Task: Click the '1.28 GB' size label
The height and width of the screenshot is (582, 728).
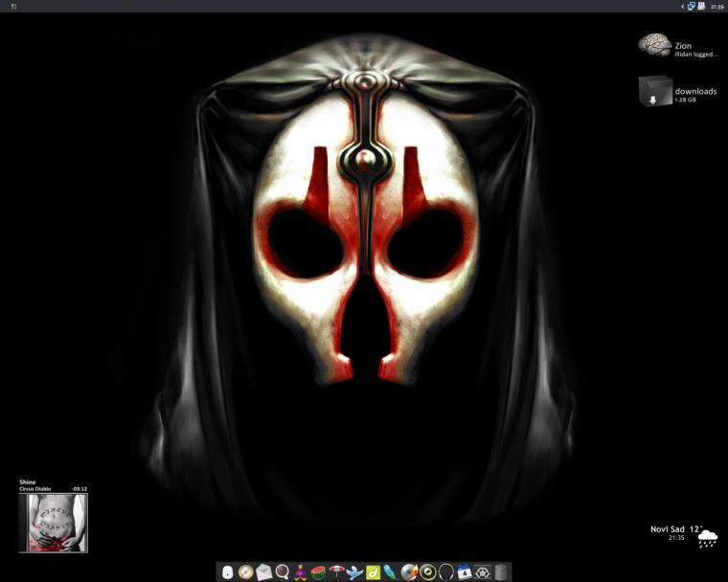Action: click(x=685, y=100)
